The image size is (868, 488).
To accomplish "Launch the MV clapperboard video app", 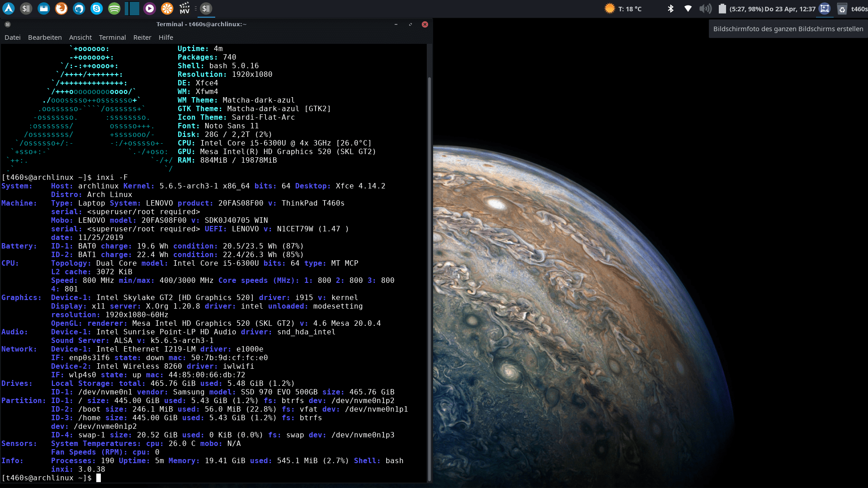I will 184,8.
